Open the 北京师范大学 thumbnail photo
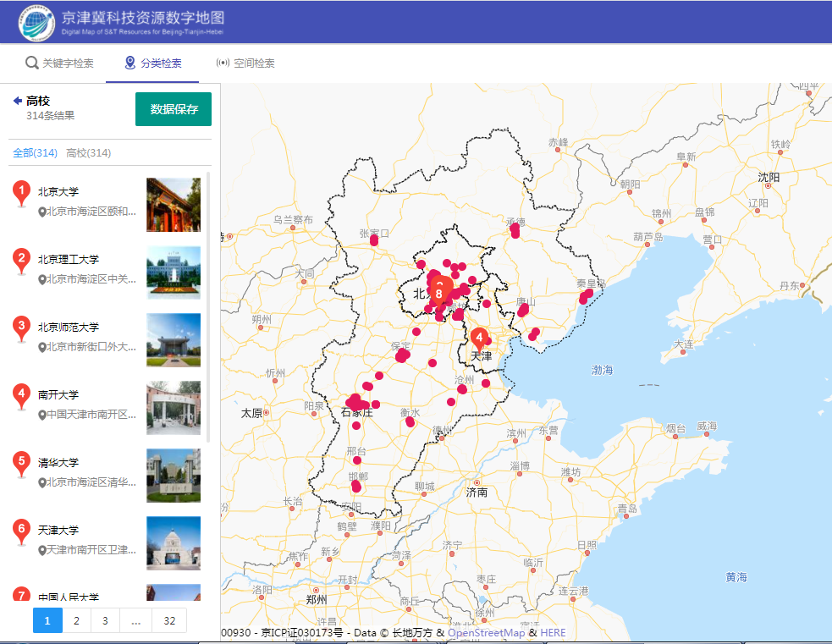The image size is (832, 644). tap(174, 340)
